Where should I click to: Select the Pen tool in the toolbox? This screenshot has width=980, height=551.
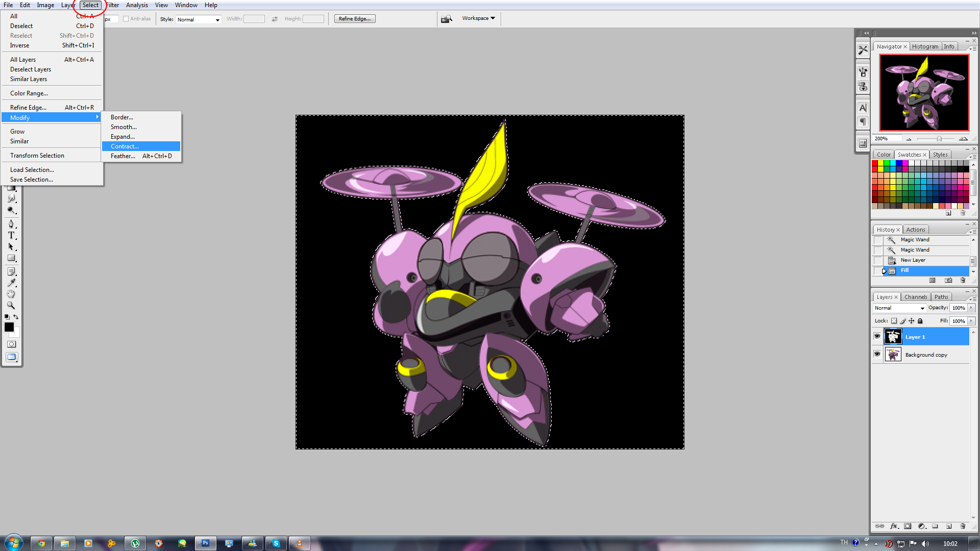pyautogui.click(x=11, y=224)
